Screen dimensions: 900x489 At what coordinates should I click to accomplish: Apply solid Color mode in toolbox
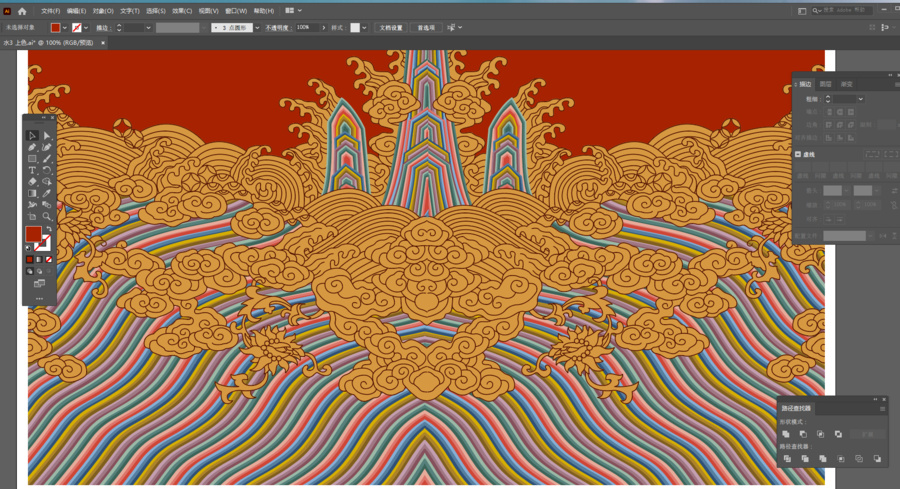click(29, 259)
